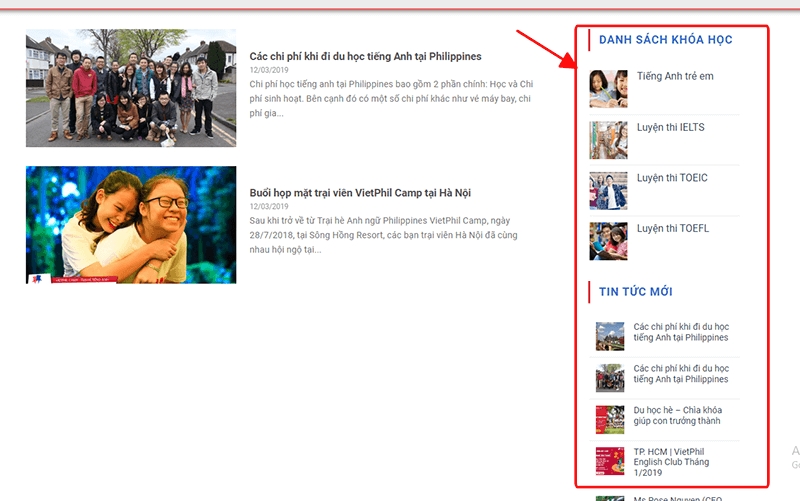Open the Luyện thi IELTS course image
The height and width of the screenshot is (501, 800).
point(608,140)
